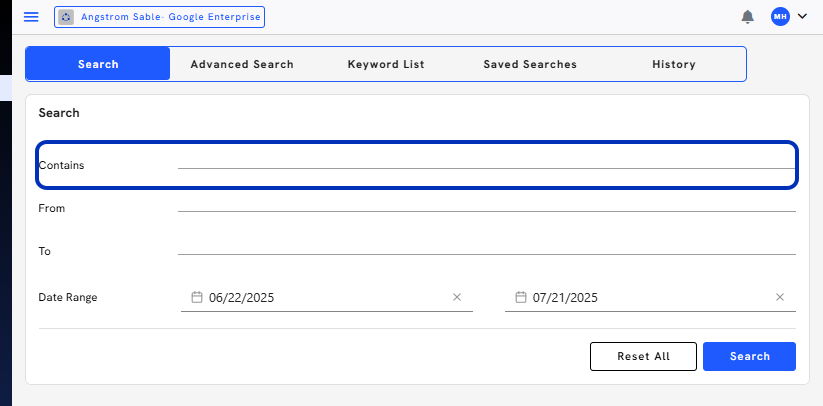The height and width of the screenshot is (406, 823).
Task: Expand the account dropdown chevron
Action: coord(802,16)
